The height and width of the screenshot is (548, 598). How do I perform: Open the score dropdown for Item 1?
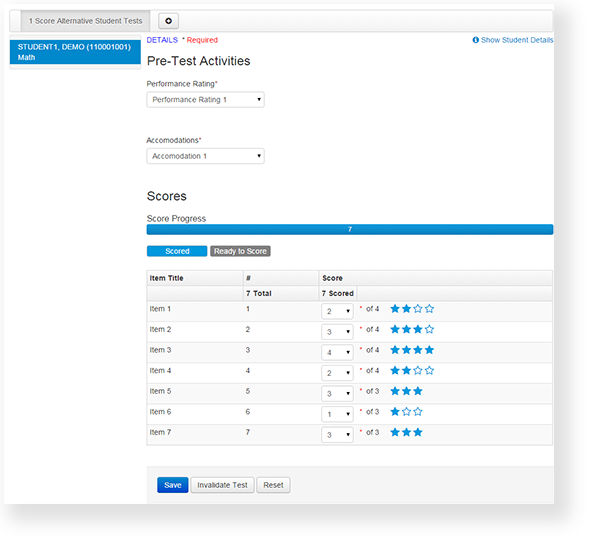click(337, 311)
